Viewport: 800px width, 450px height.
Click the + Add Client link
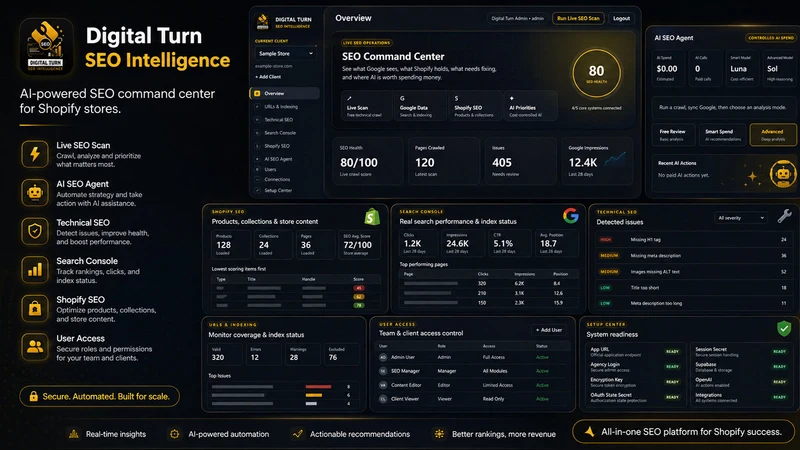(268, 77)
